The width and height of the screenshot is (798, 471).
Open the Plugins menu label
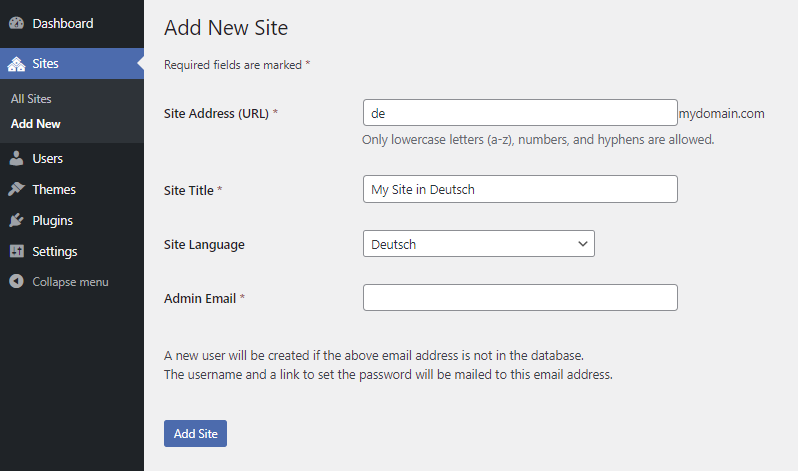point(52,221)
